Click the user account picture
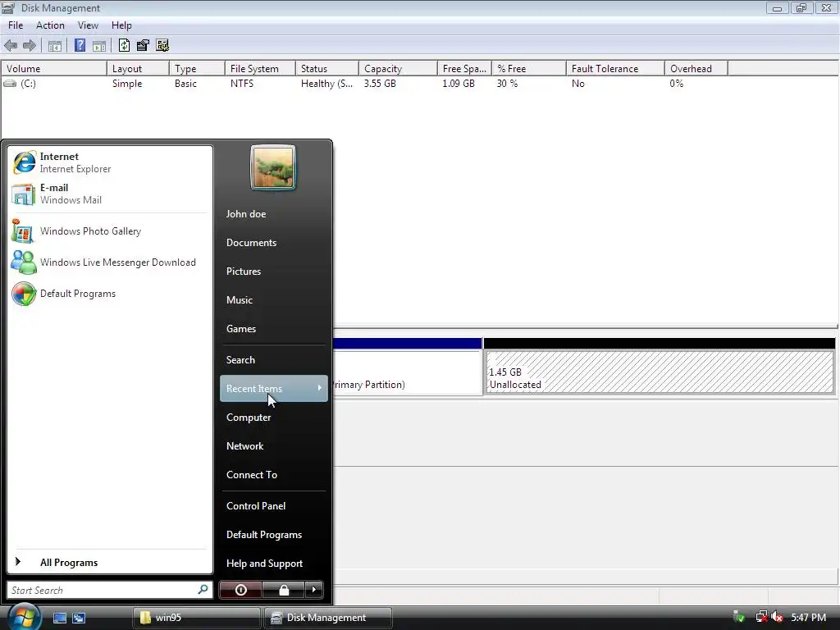Viewport: 840px width, 630px height. (273, 167)
